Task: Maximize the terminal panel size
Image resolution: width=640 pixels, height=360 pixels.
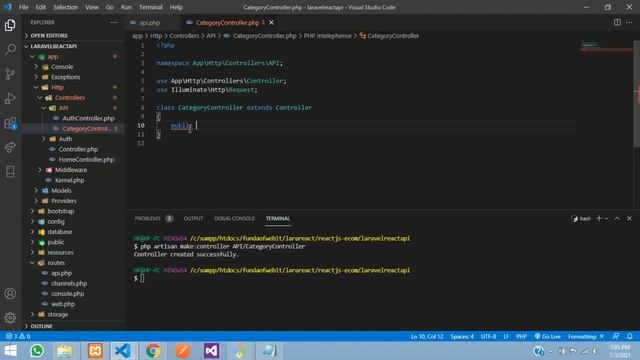Action: tap(617, 218)
